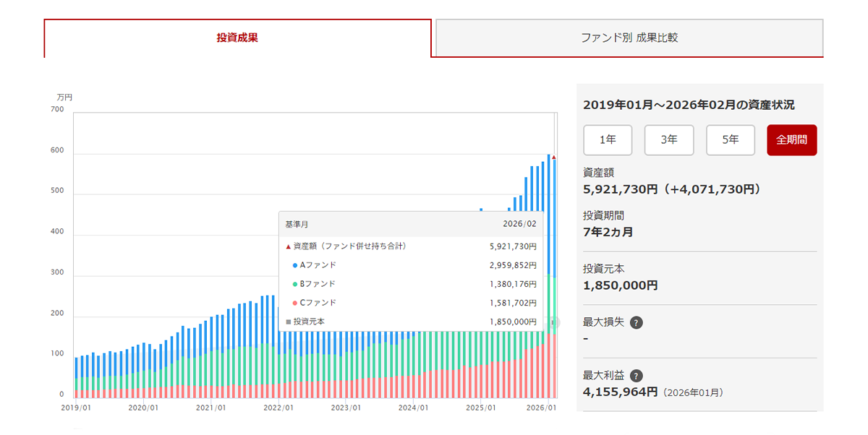Click the 5,921,730円 asset amount on the right panel
The image size is (868, 435).
coord(620,189)
